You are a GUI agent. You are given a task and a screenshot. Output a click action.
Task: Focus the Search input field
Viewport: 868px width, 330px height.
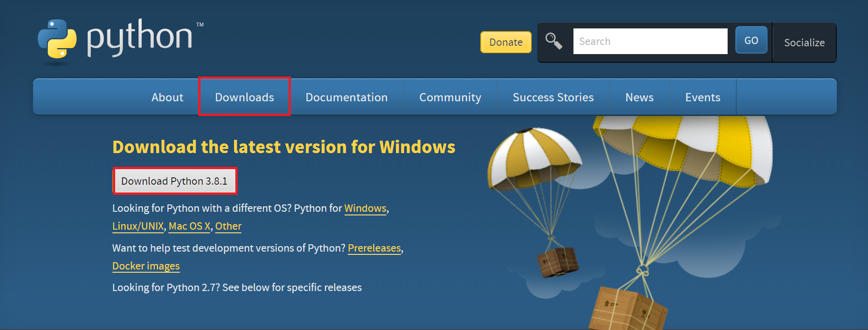coord(650,41)
